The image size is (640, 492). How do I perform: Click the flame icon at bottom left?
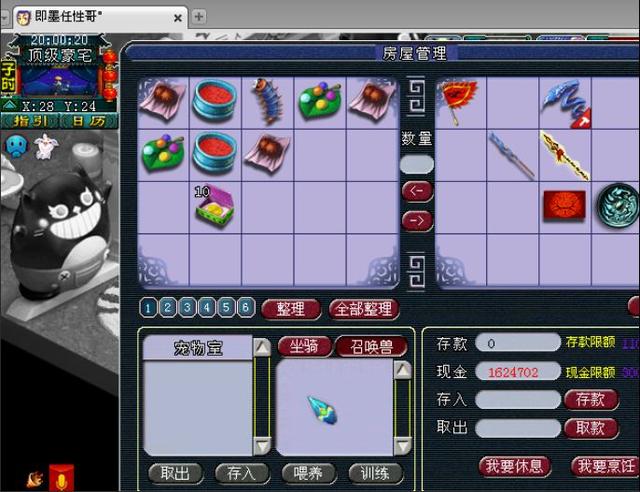35,479
